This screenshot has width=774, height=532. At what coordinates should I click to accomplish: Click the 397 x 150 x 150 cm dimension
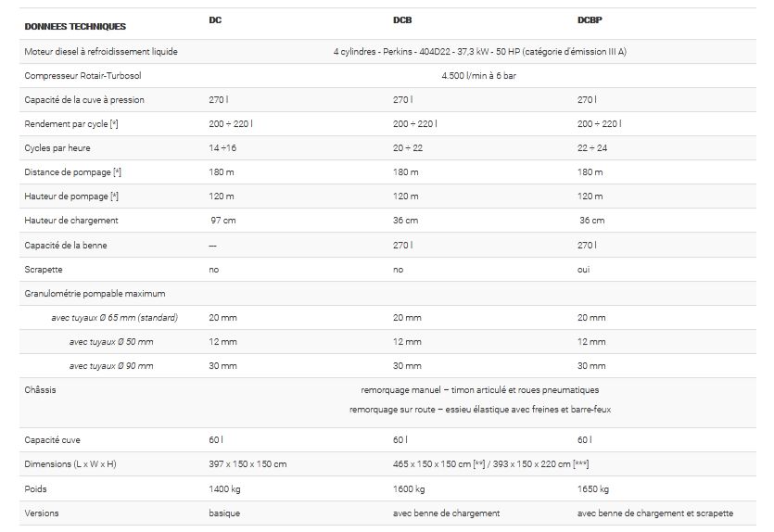pyautogui.click(x=247, y=464)
